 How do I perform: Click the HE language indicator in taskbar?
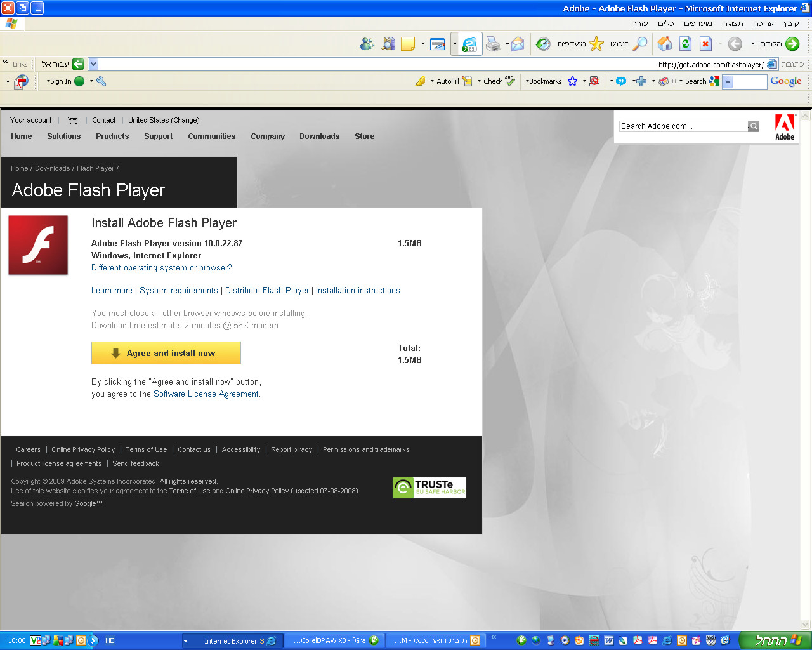coord(110,641)
